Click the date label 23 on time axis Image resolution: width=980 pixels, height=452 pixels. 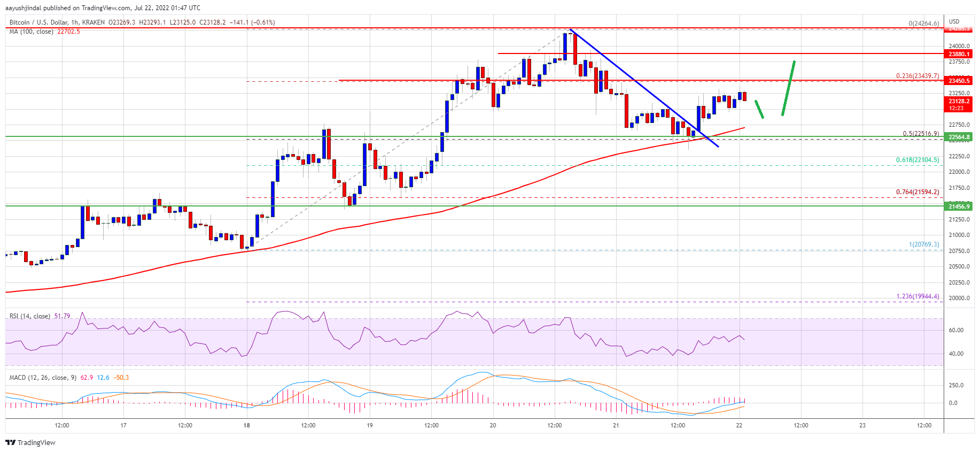point(862,426)
